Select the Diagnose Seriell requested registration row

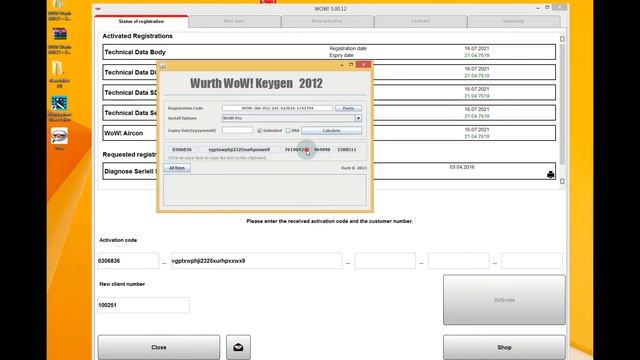(x=329, y=171)
